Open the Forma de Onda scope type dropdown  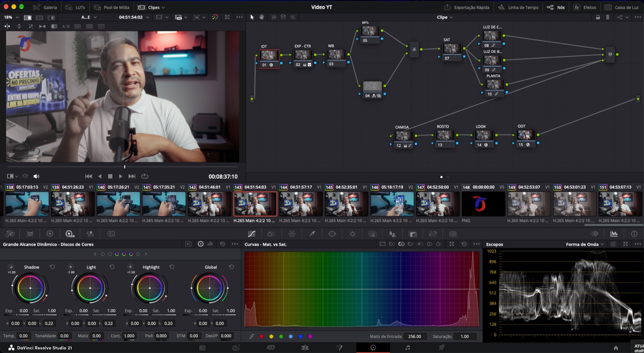click(585, 244)
